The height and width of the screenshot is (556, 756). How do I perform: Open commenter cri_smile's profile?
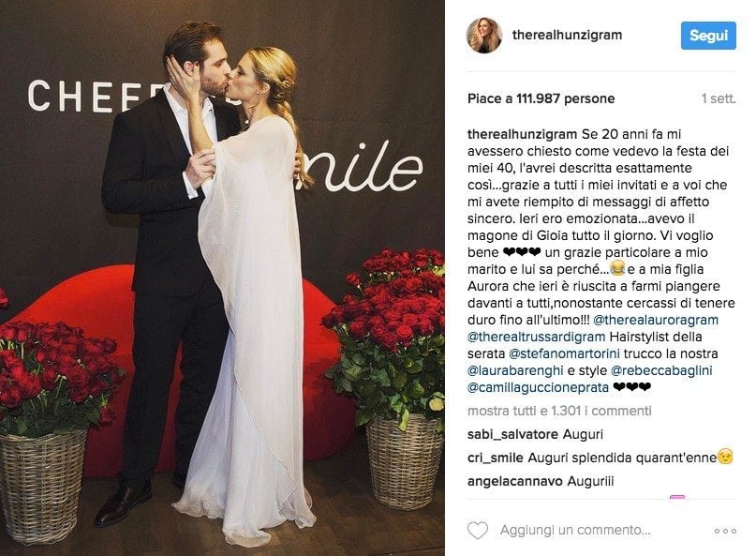coord(496,458)
